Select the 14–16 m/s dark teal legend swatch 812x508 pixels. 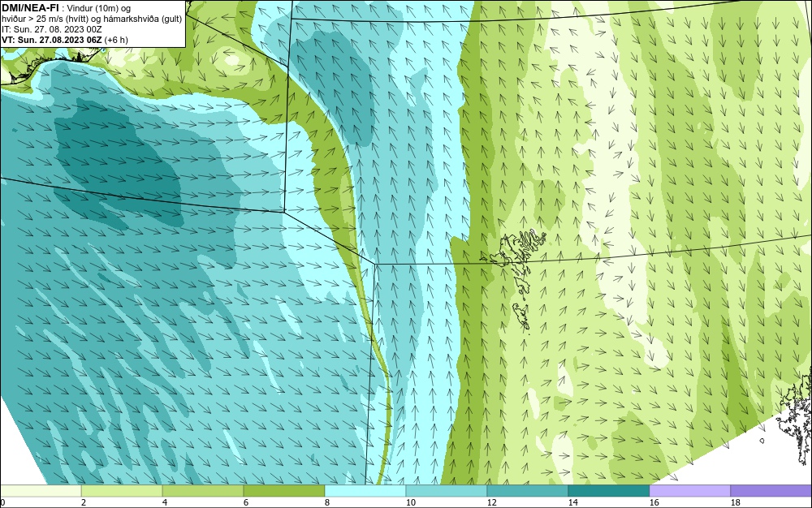coord(608,490)
